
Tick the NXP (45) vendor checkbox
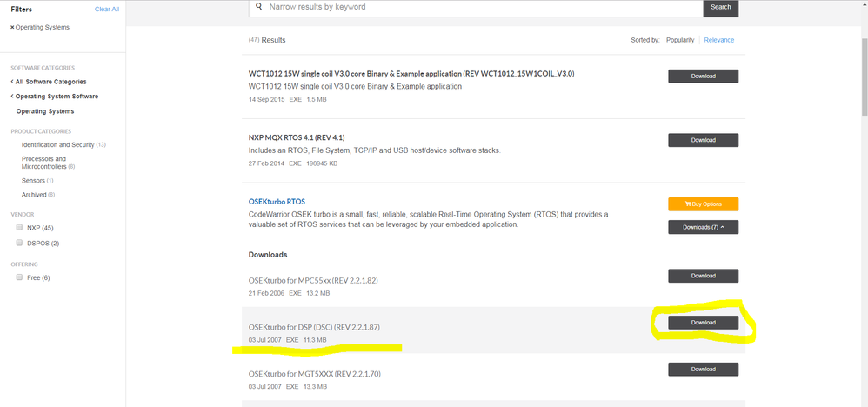19,228
